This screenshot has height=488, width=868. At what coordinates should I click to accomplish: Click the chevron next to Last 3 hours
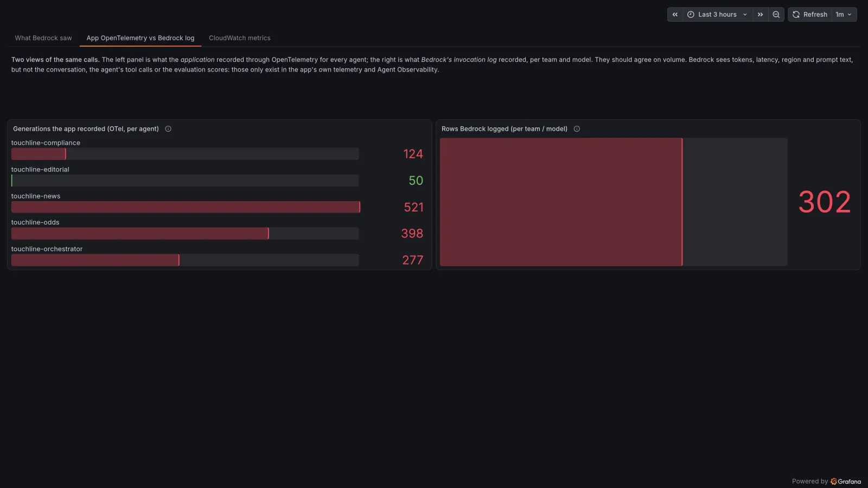[745, 15]
